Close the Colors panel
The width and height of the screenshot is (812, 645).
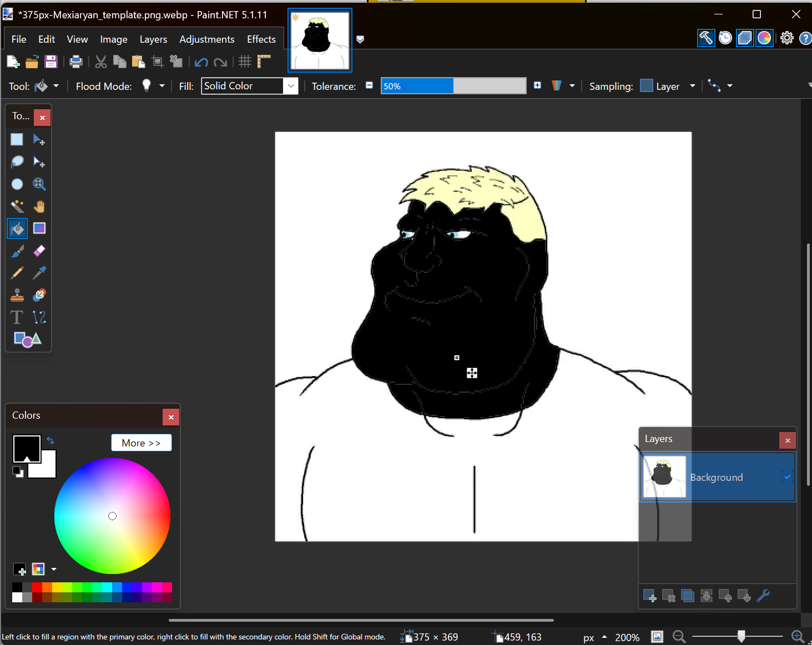[171, 417]
